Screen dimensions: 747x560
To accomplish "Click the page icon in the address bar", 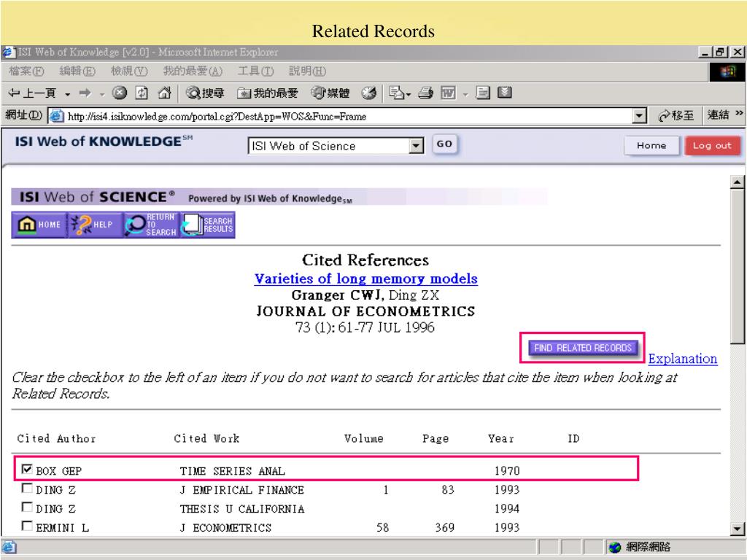I will (x=57, y=116).
